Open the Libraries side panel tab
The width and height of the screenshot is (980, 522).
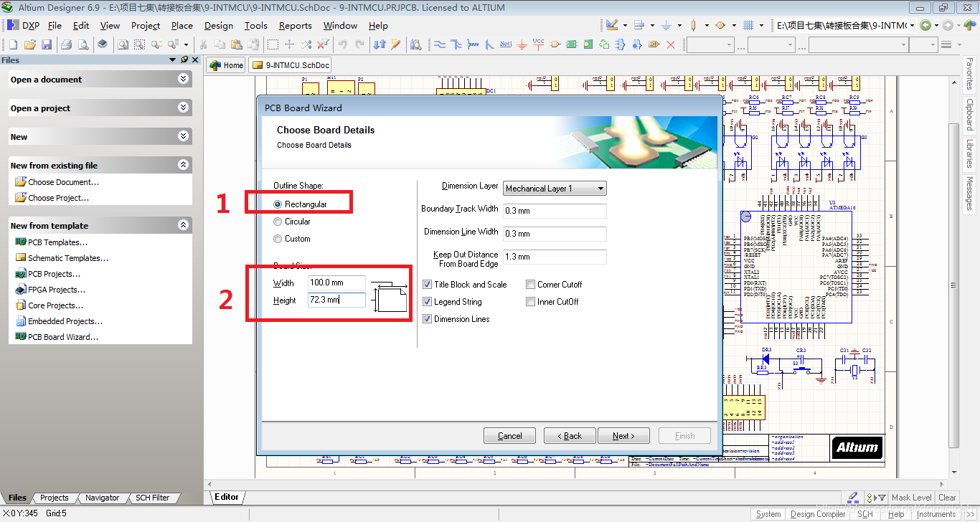coord(969,153)
